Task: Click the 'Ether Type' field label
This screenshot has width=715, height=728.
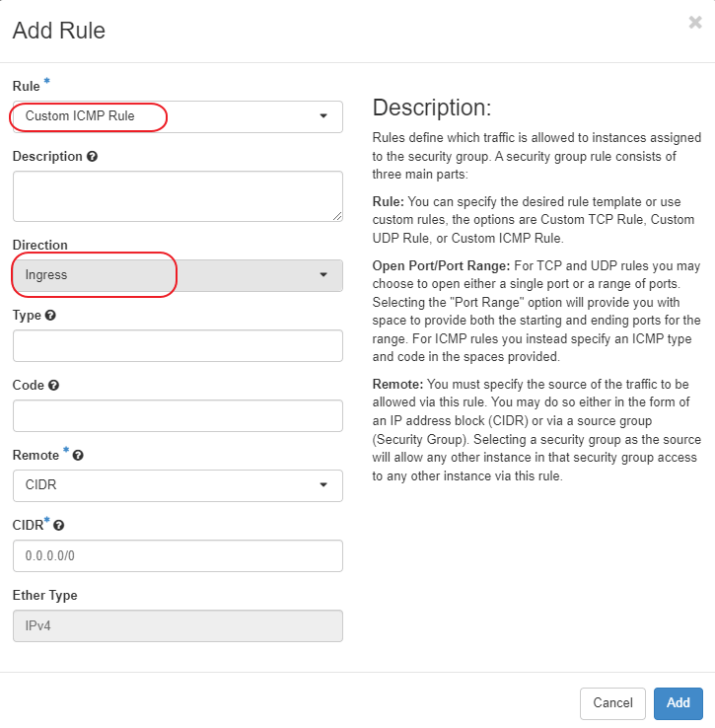Action: click(44, 596)
